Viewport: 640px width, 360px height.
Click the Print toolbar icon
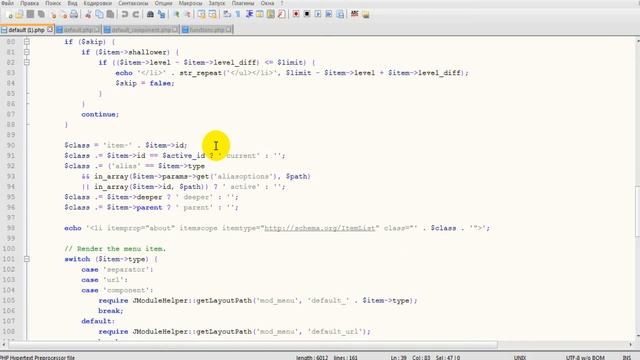tap(74, 15)
